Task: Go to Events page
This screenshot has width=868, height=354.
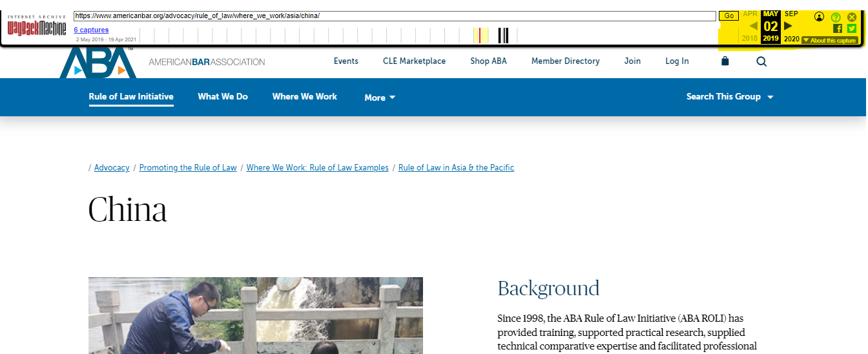Action: (346, 61)
